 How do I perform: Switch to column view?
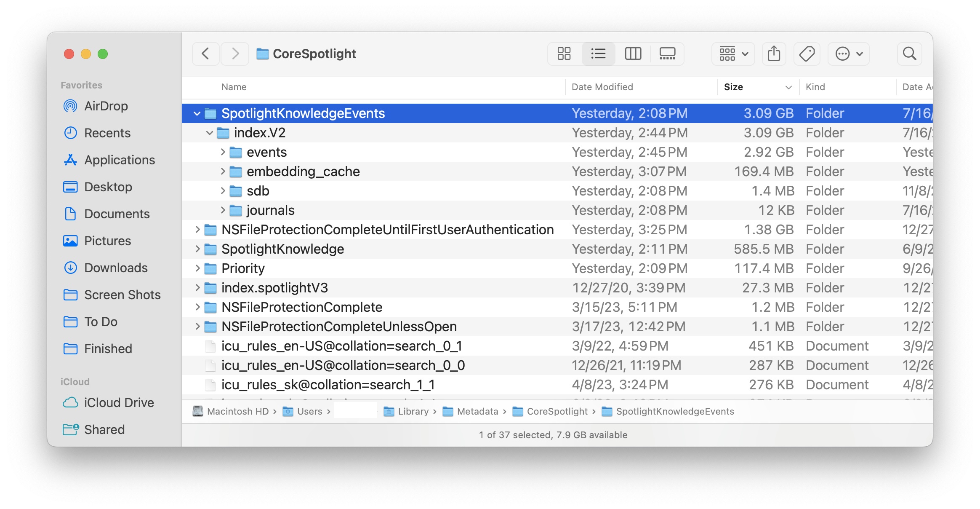[x=633, y=54]
